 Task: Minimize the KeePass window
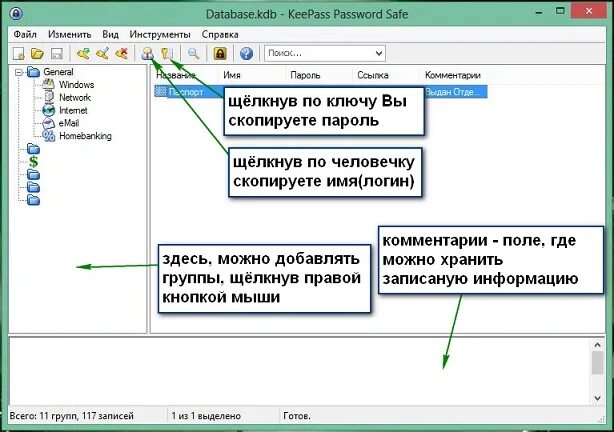[539, 12]
